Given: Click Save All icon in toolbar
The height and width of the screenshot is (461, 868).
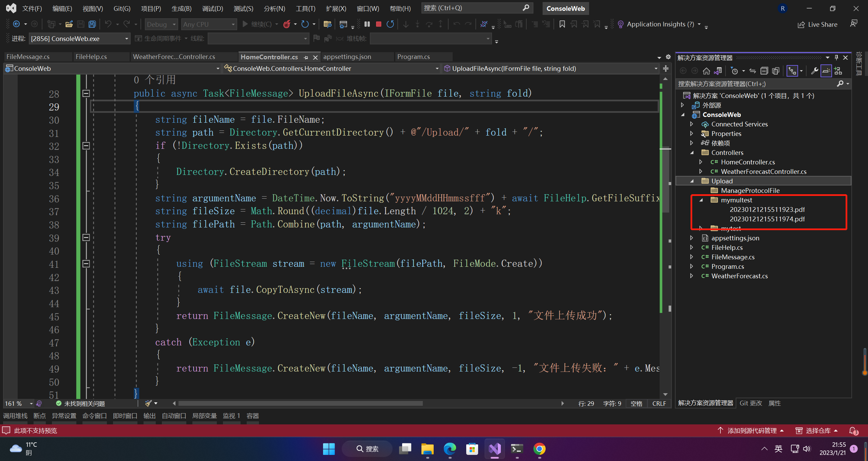Looking at the screenshot, I should 92,24.
